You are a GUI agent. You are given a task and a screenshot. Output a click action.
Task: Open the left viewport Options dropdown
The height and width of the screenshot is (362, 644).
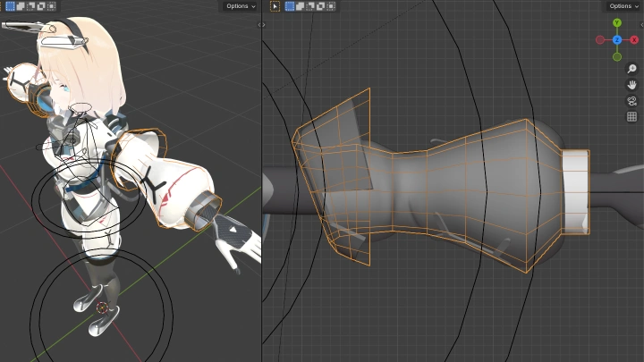(x=241, y=6)
